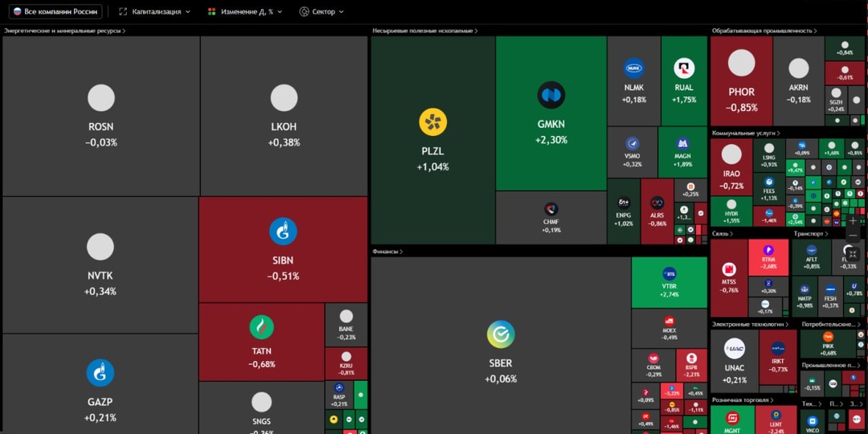
Task: Expand 'Розничная торговля' sector
Action: [743, 399]
